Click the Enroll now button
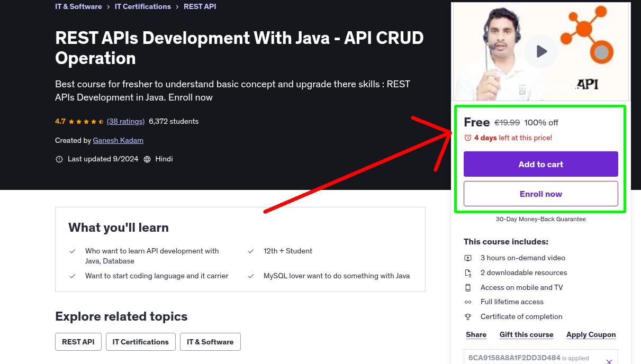Image resolution: width=641 pixels, height=364 pixels. (x=540, y=194)
